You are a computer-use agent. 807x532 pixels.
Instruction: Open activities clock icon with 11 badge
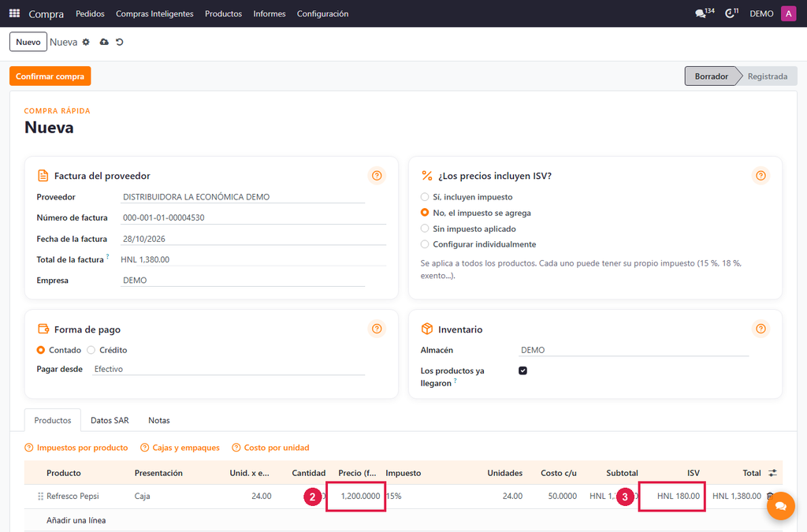731,13
